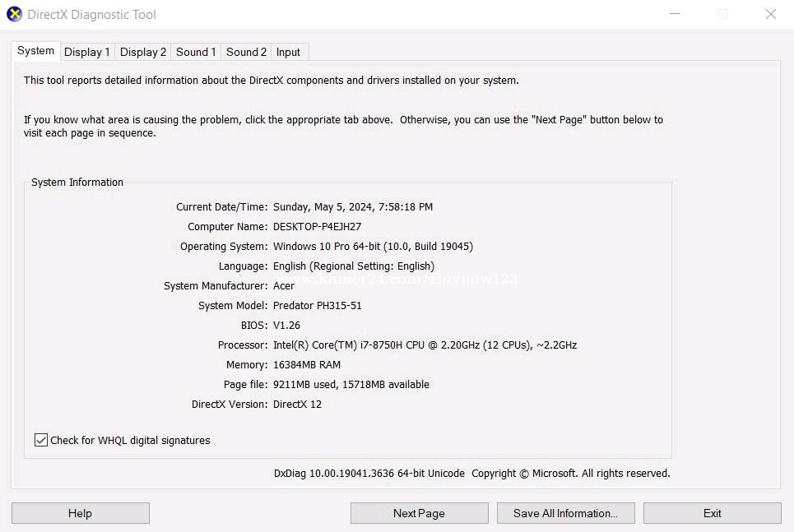
Task: Click Save All Information button
Action: tap(565, 513)
